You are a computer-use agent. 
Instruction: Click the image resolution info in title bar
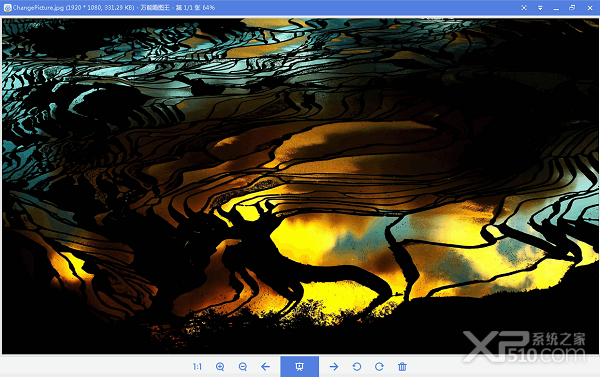coord(100,8)
